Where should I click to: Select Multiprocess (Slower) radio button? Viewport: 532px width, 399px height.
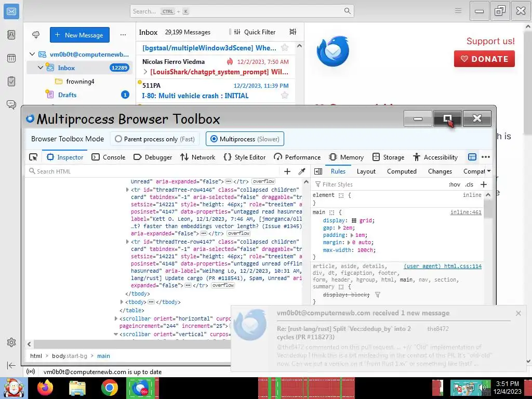tap(214, 139)
